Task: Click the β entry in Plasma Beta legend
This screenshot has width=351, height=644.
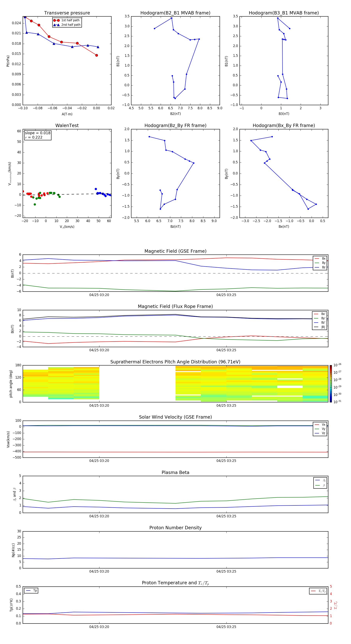Action: [320, 486]
